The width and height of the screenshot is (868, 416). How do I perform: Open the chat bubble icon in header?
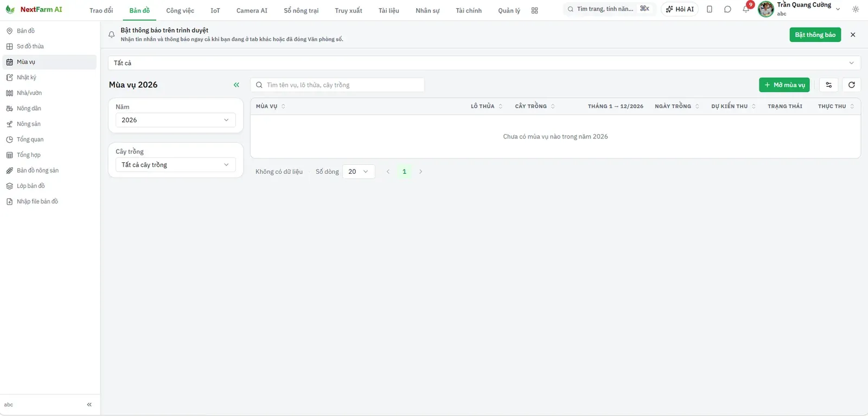[x=727, y=9]
